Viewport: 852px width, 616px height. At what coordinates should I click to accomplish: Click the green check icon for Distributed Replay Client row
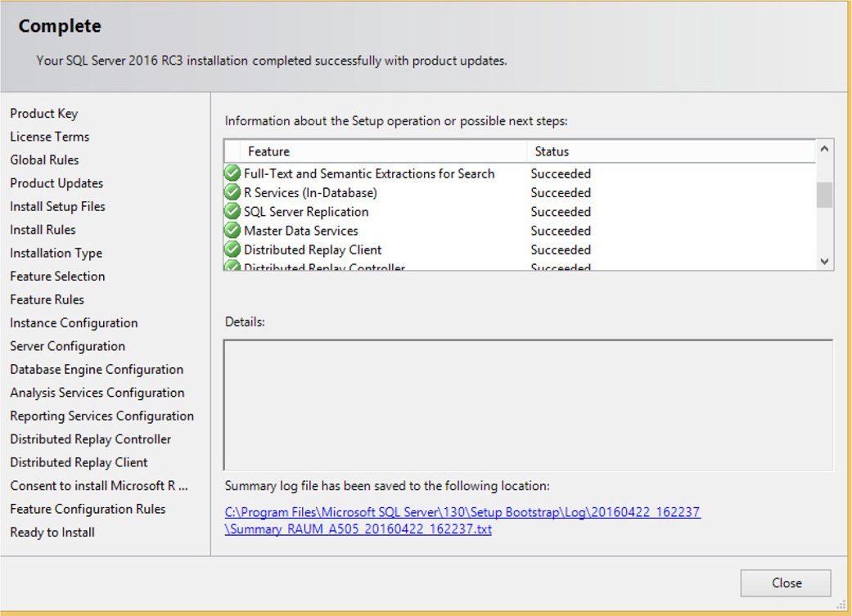pos(232,250)
